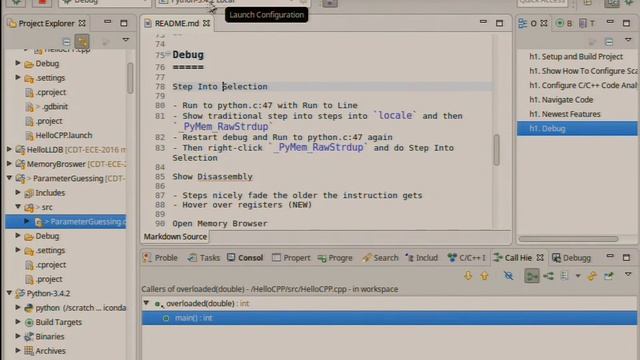Close the README.md editor tab
Image resolution: width=640 pixels, height=360 pixels.
207,23
